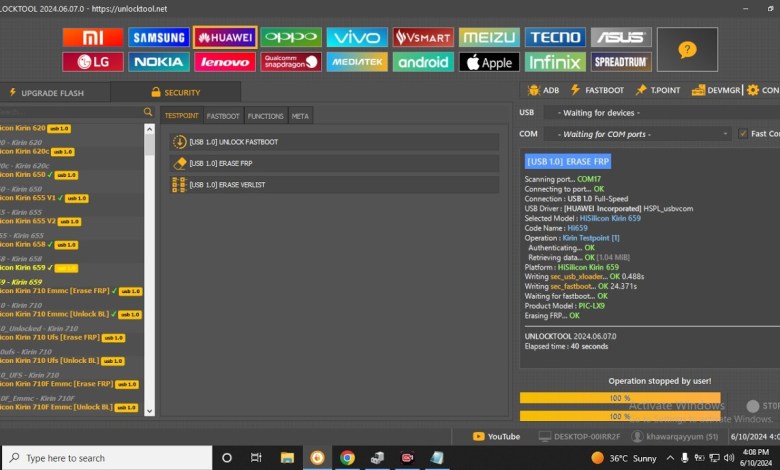The height and width of the screenshot is (470, 780).
Task: Open the help question mark panel
Action: click(687, 50)
